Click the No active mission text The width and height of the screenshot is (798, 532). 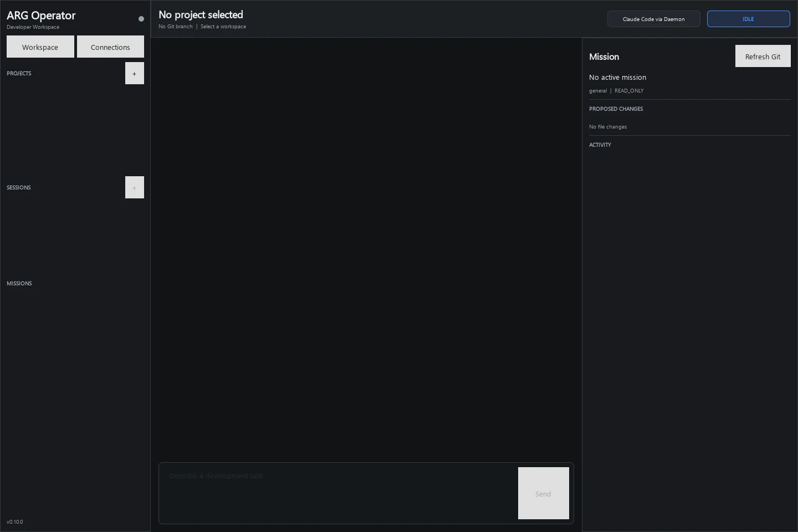point(618,77)
